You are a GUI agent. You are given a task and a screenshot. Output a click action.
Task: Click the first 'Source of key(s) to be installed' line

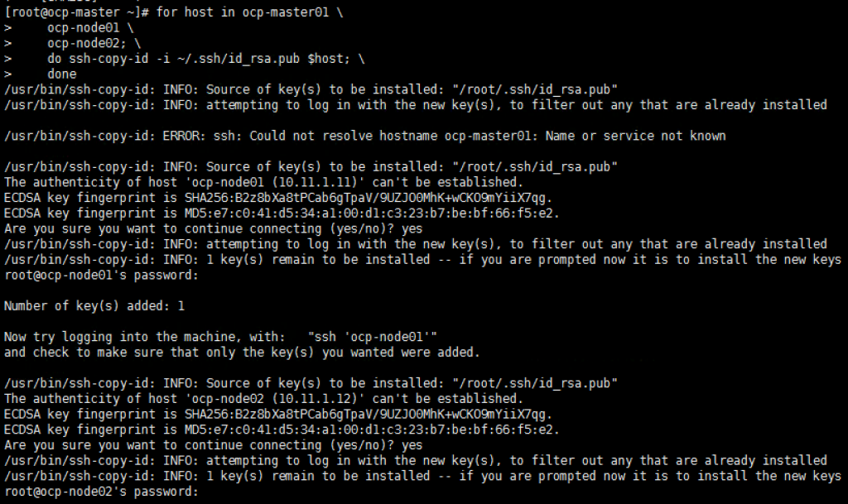click(311, 89)
